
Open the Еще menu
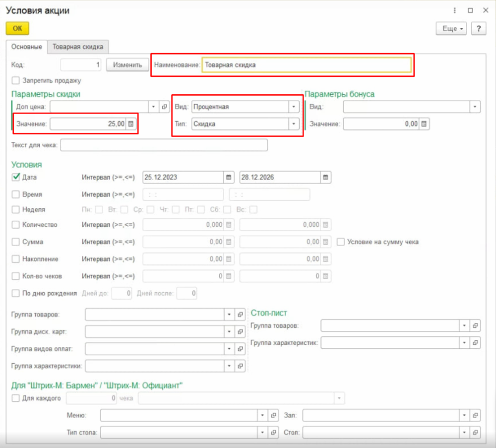click(x=451, y=29)
